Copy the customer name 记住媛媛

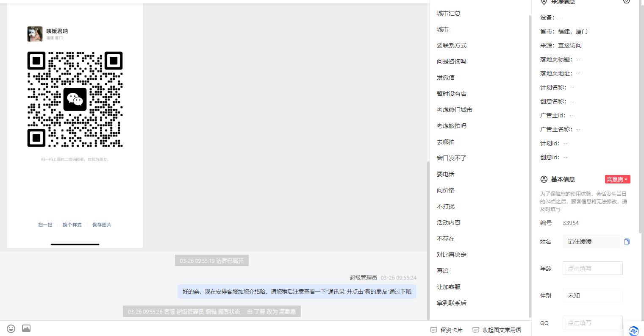627,242
